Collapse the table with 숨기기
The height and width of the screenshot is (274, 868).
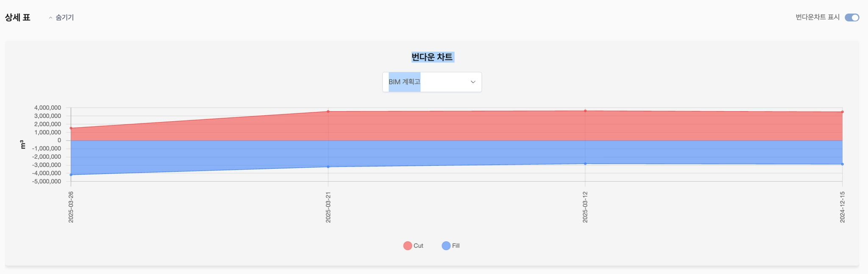pos(61,17)
